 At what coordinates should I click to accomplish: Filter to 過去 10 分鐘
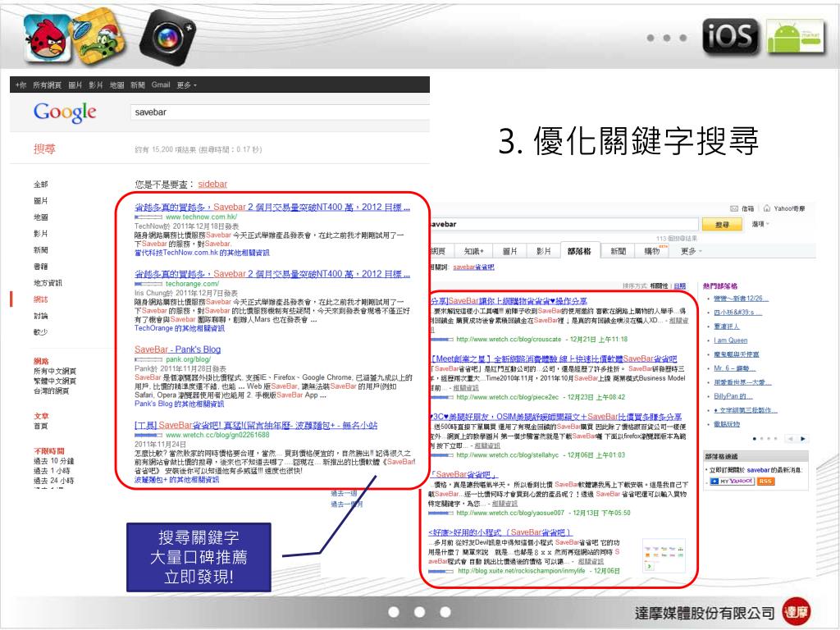53,461
